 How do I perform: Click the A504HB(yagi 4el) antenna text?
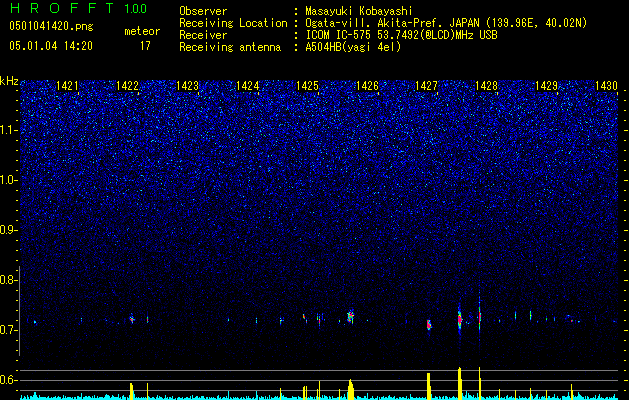353,47
